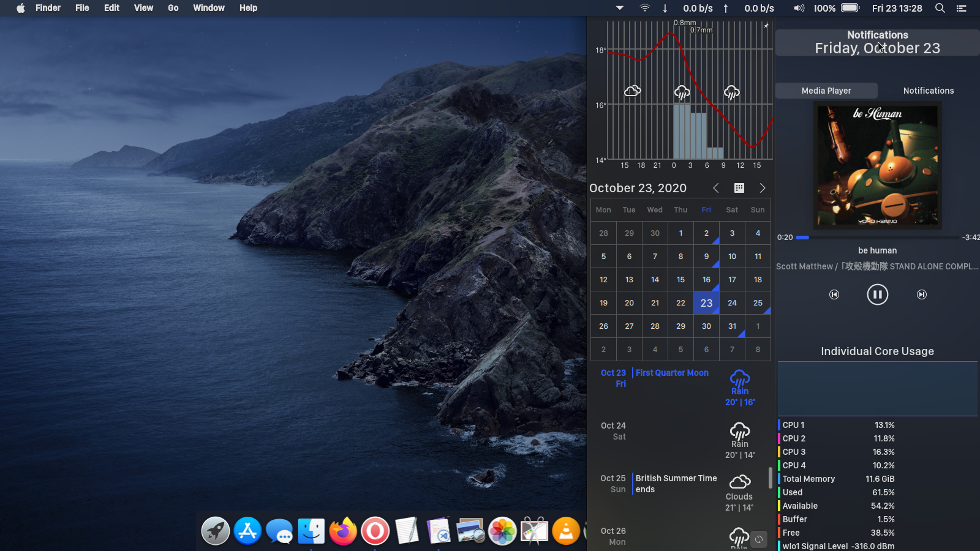Click the Apple logo menu
980x551 pixels.
point(20,8)
